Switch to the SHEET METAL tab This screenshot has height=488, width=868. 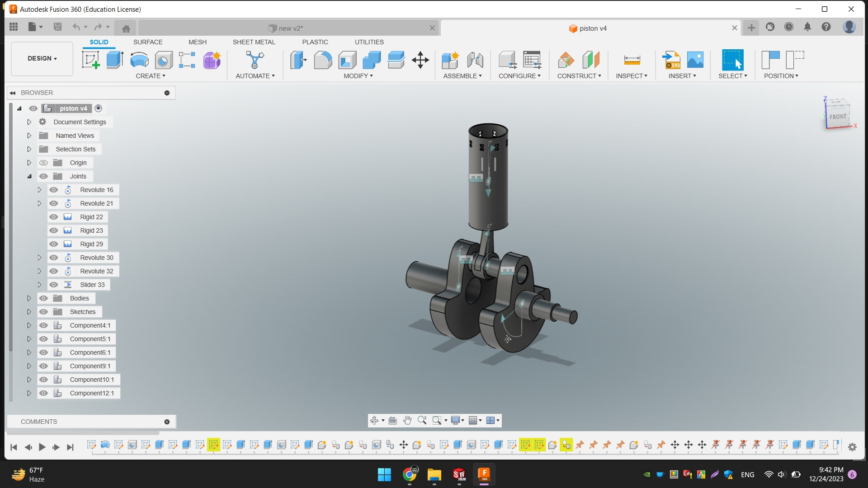(x=254, y=42)
